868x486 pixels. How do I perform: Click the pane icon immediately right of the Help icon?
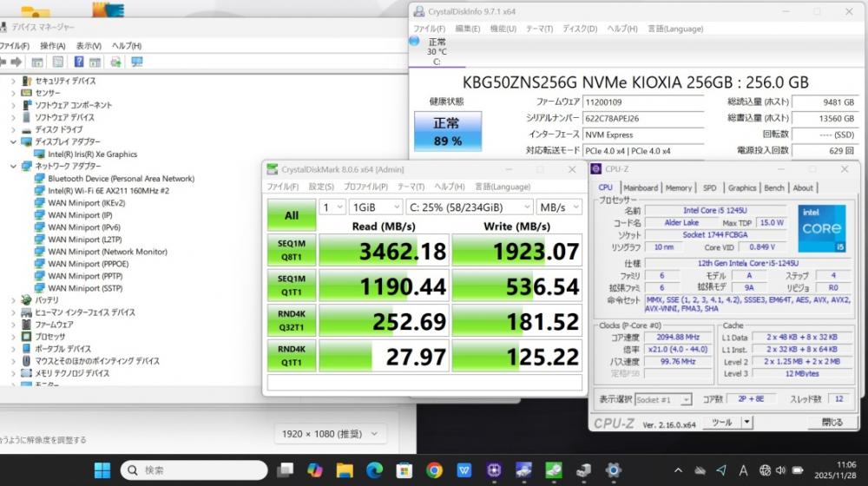click(x=95, y=62)
